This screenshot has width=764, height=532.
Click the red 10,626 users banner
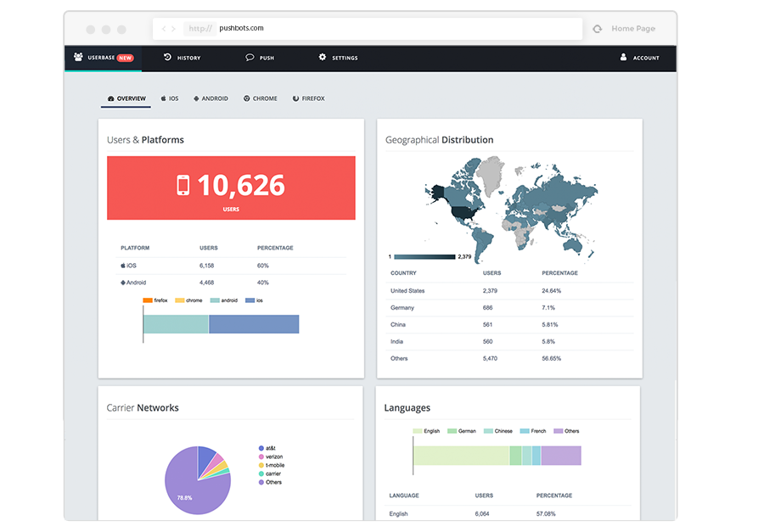[231, 188]
